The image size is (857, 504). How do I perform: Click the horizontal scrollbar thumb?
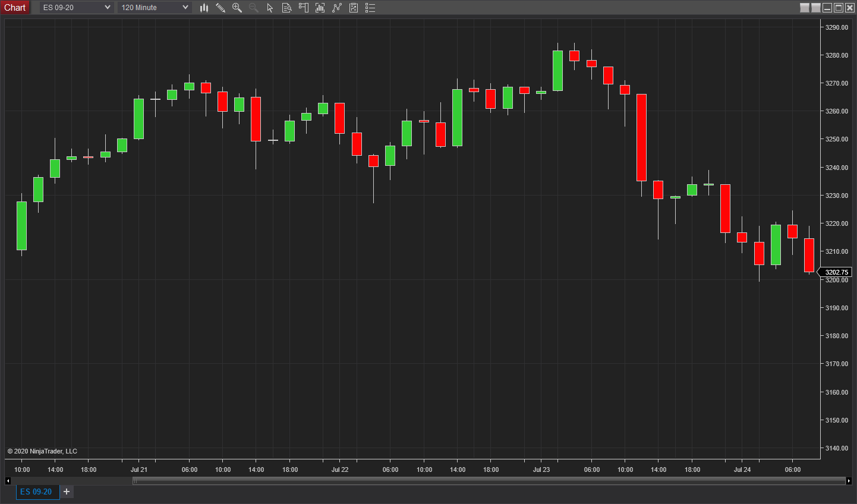pyautogui.click(x=489, y=481)
